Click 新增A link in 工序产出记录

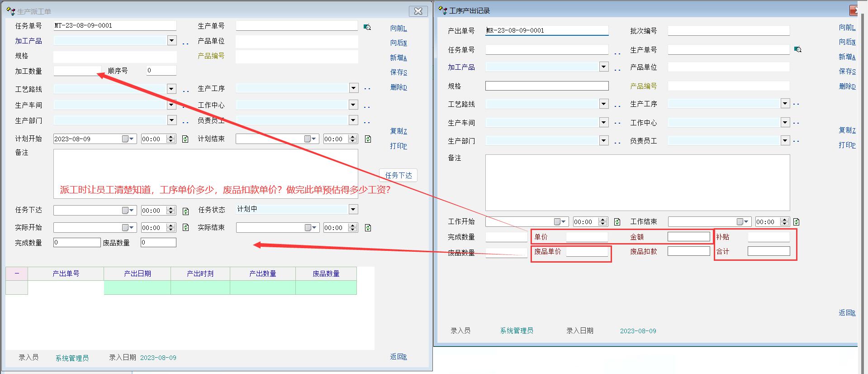click(847, 57)
